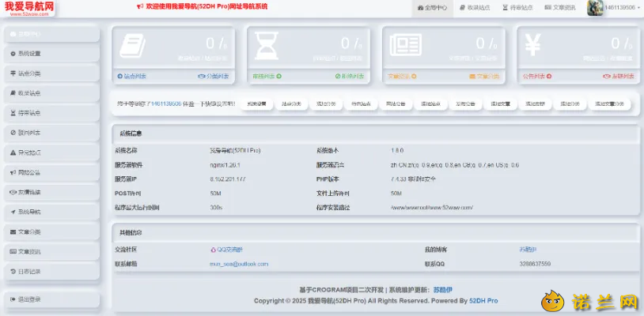Select the 站点分类 sidebar icon
The width and height of the screenshot is (644, 316).
13,73
